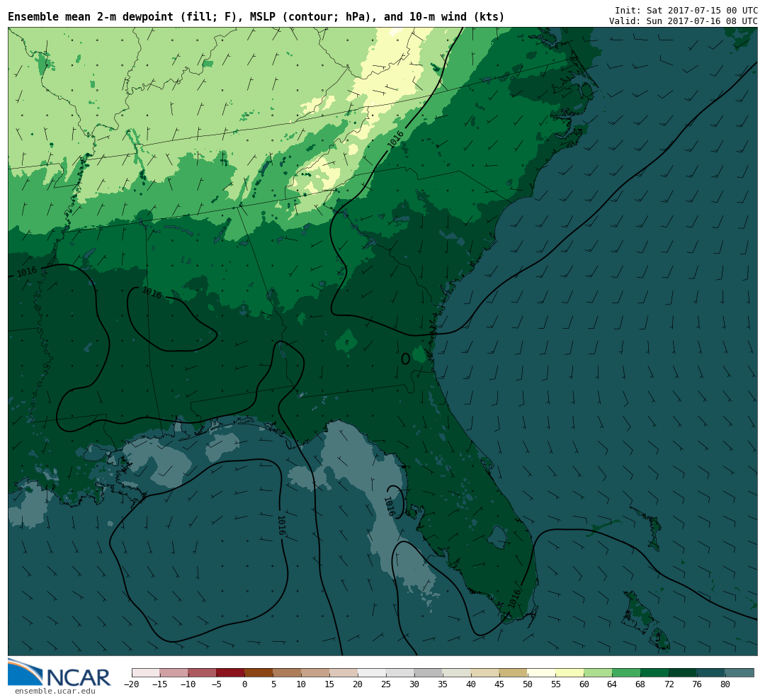This screenshot has height=700, width=765.
Task: Pick the colorbar swatch right of 80
Action: coord(739,672)
